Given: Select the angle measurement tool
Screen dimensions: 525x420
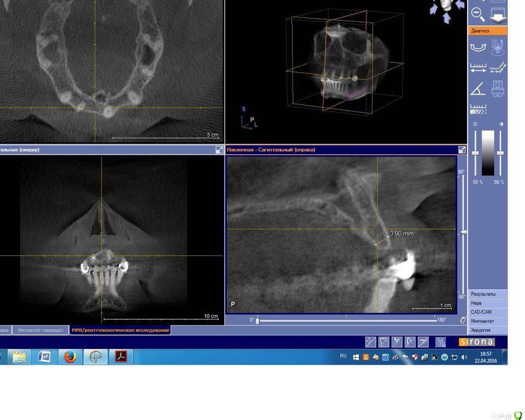Looking at the screenshot, I should pos(479,89).
